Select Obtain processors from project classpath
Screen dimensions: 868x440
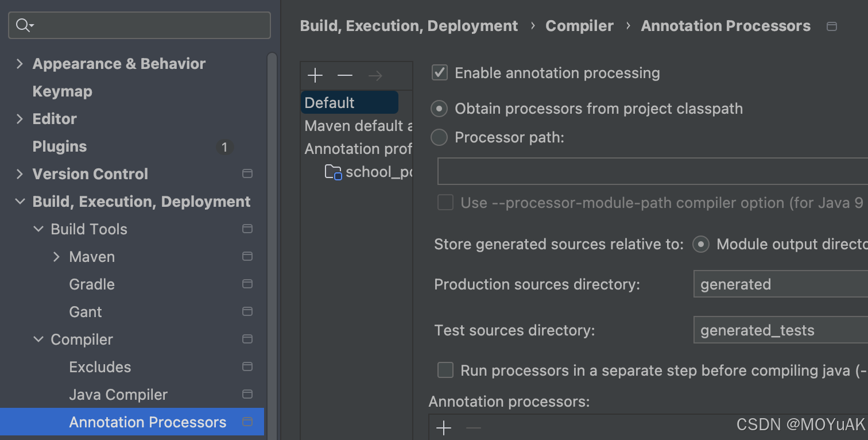[x=440, y=109]
